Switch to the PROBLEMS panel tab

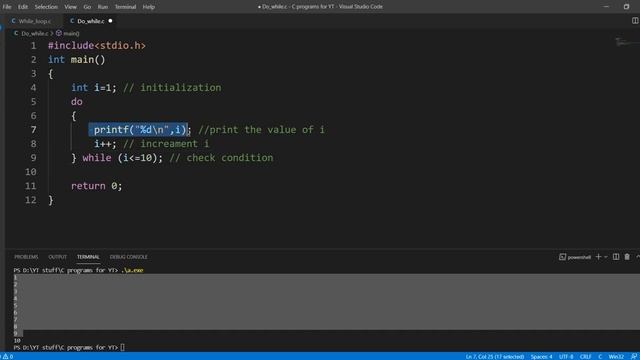click(x=26, y=257)
